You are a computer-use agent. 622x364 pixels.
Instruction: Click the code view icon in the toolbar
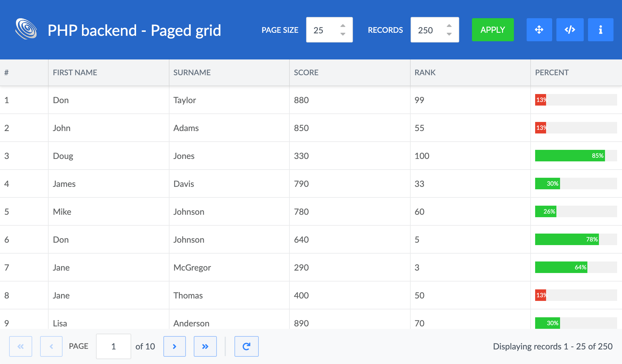(570, 30)
